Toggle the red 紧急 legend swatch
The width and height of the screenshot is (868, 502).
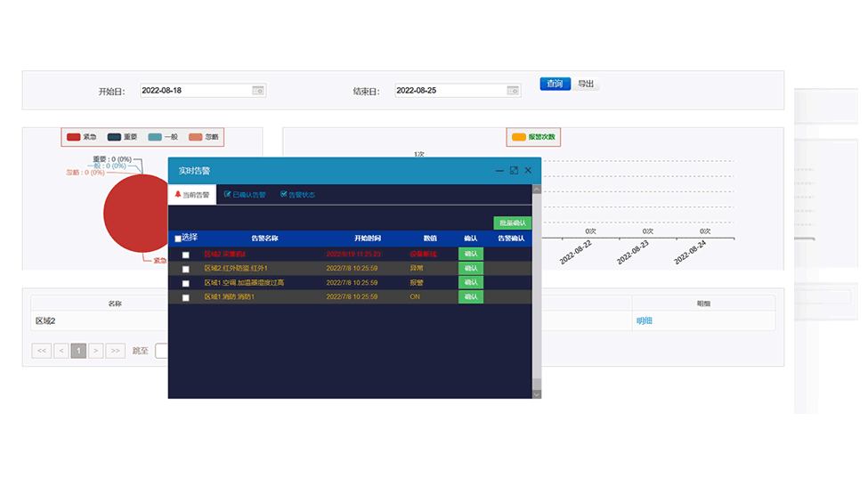coord(74,137)
